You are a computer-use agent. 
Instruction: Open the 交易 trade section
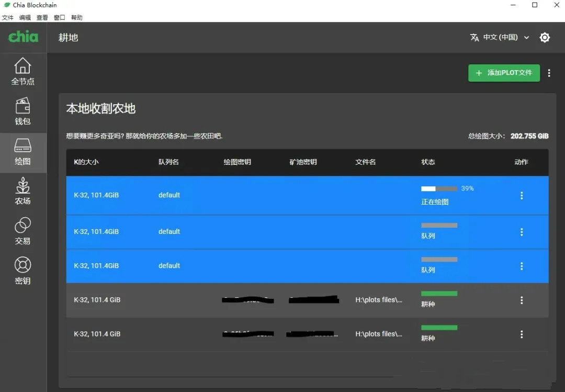point(22,231)
